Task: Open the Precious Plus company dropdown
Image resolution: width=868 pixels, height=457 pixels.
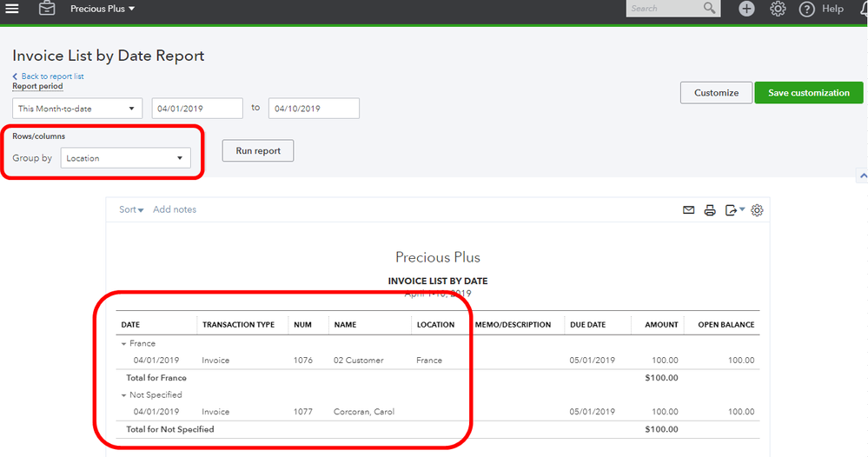Action: tap(103, 9)
